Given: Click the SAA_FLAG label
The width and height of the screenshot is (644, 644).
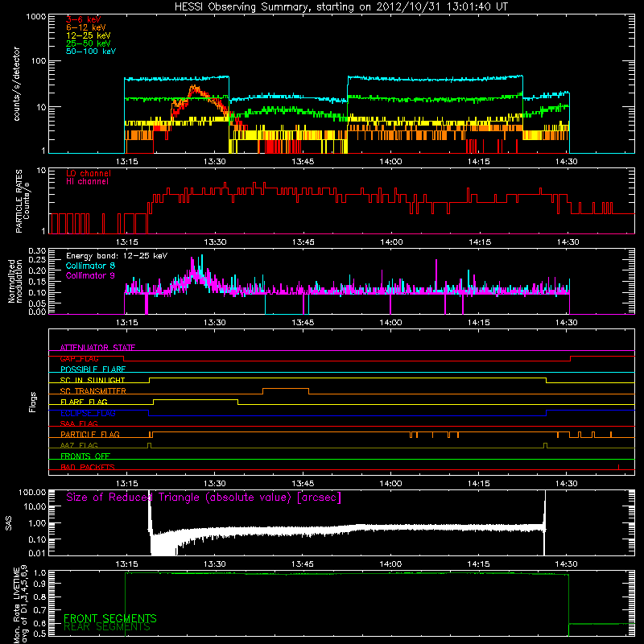Looking at the screenshot, I should [79, 423].
